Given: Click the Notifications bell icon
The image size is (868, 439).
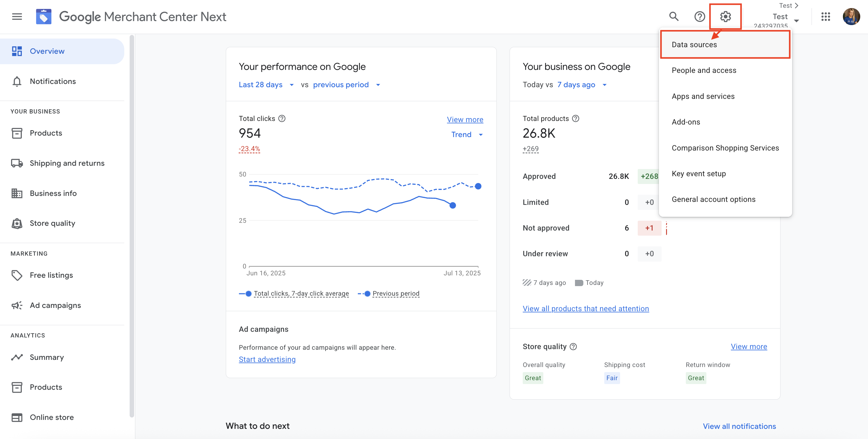Looking at the screenshot, I should pos(17,82).
